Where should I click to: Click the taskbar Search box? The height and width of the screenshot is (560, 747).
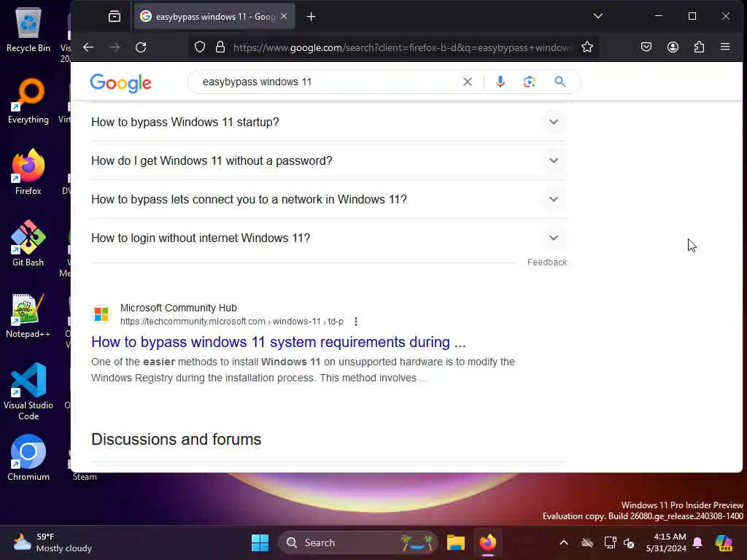tap(357, 542)
